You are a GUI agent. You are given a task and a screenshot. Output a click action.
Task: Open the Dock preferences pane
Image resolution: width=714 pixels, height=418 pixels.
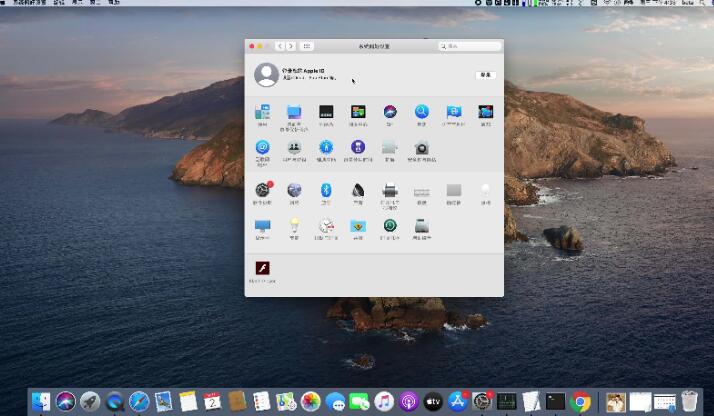pyautogui.click(x=326, y=112)
